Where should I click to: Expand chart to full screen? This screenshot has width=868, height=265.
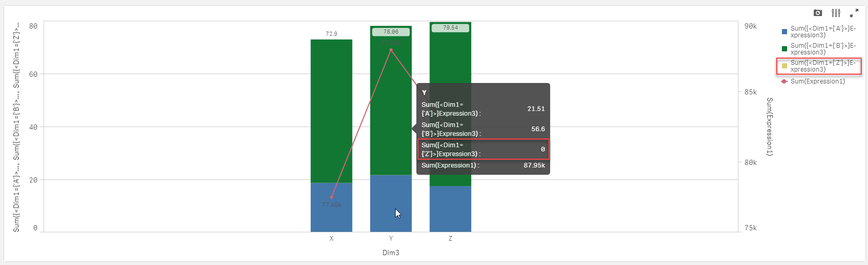tap(854, 13)
